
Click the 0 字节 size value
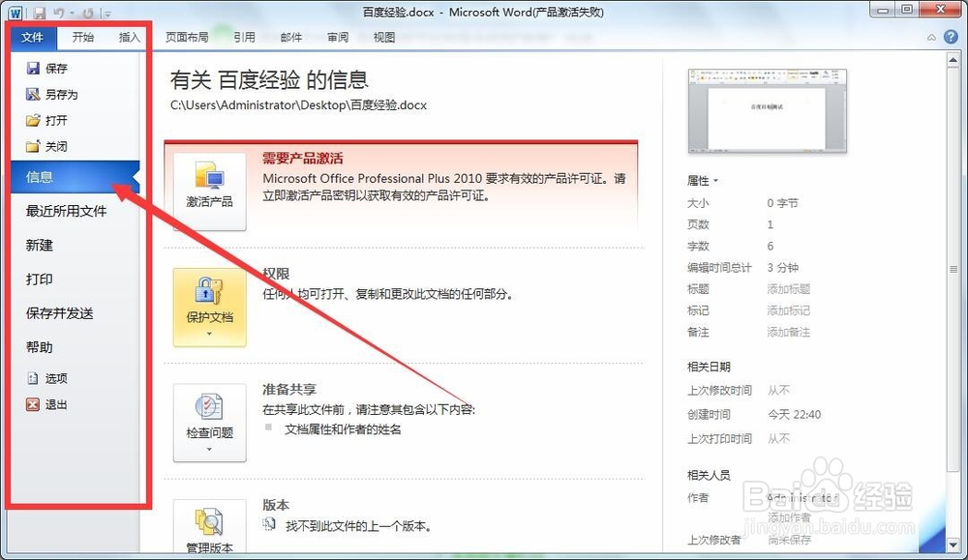pos(783,203)
